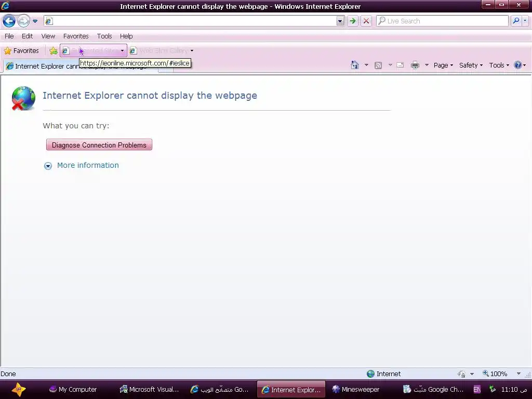Expand the More information arrow icon
The image size is (532, 399).
48,166
